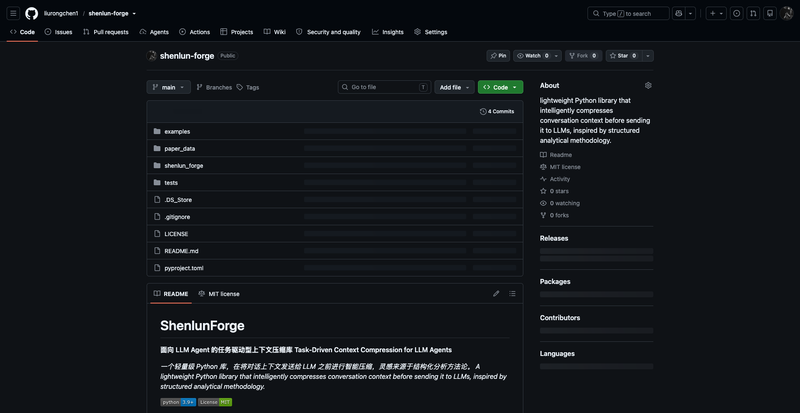Open the Wiki tab

click(x=274, y=32)
